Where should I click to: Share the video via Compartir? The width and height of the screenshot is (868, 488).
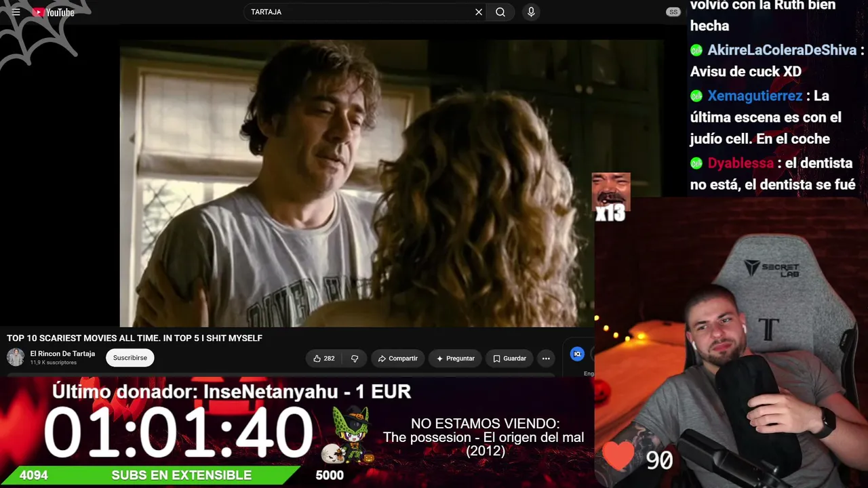[398, 359]
